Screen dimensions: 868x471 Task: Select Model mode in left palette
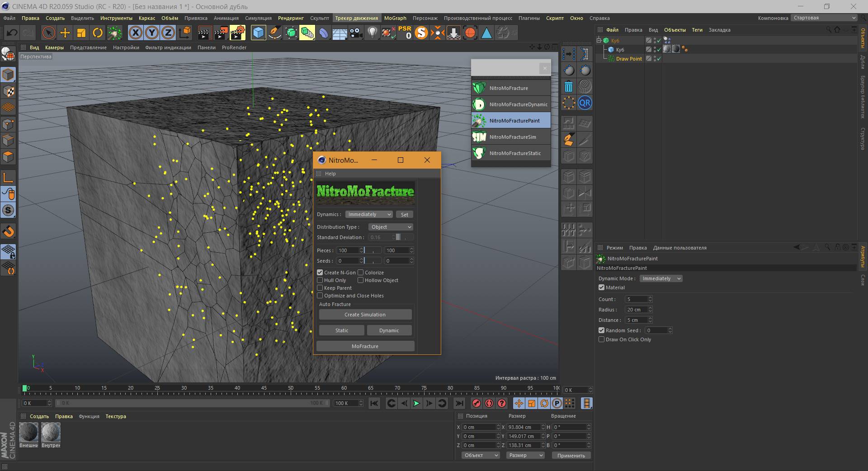[x=8, y=75]
